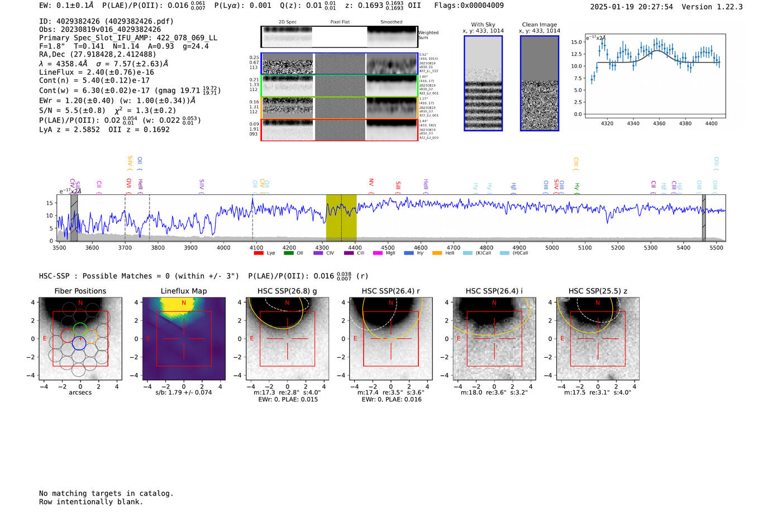This screenshot has height=532, width=782.
Task: Click the 's/b: 1.79 +/- 0.074' caption
Action: [184, 392]
